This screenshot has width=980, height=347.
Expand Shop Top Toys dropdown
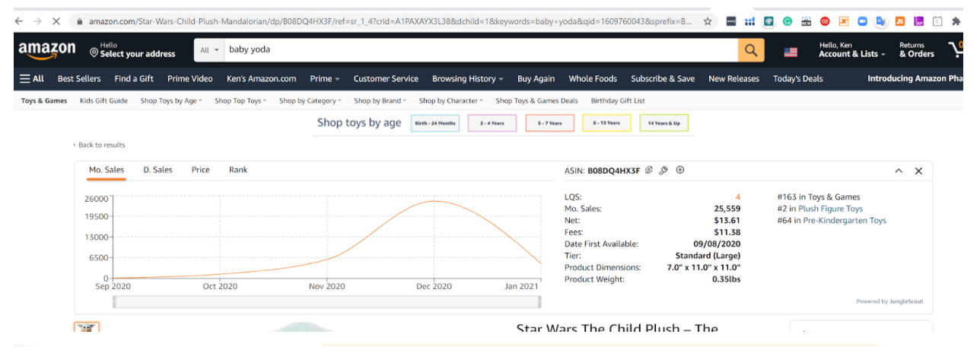240,100
